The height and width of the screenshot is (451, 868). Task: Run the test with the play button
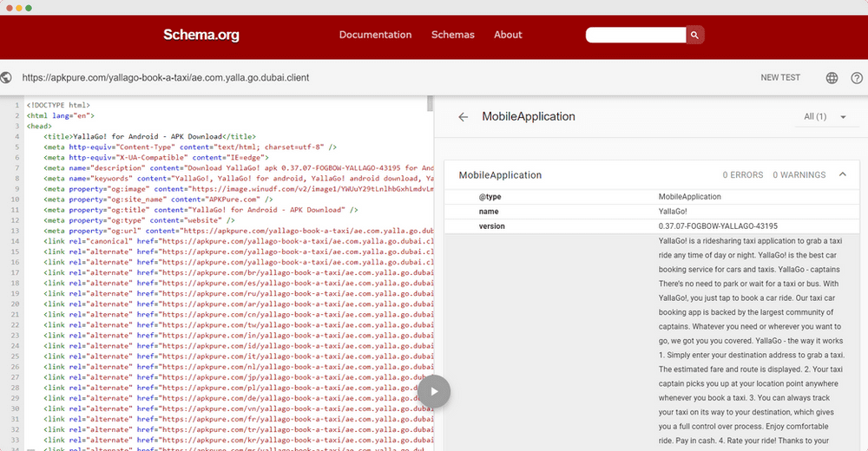(434, 391)
